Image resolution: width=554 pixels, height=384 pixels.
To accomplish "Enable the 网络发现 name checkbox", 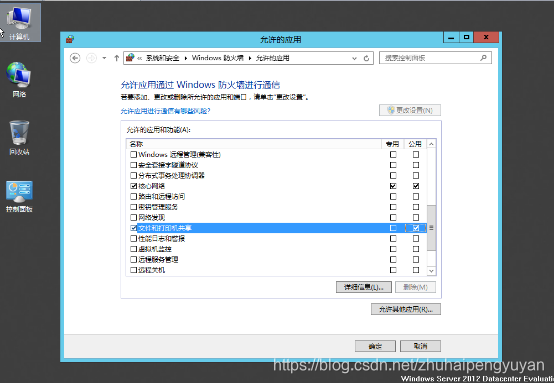I will tap(134, 218).
